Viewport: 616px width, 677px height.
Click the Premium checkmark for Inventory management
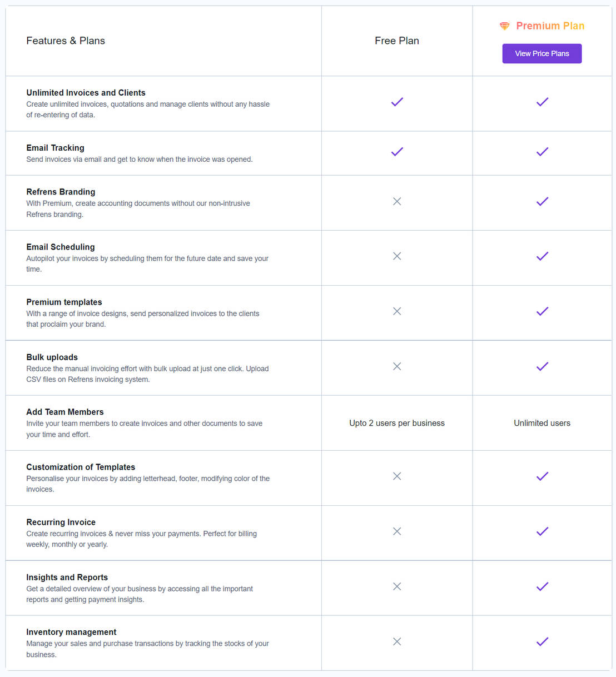(x=542, y=641)
